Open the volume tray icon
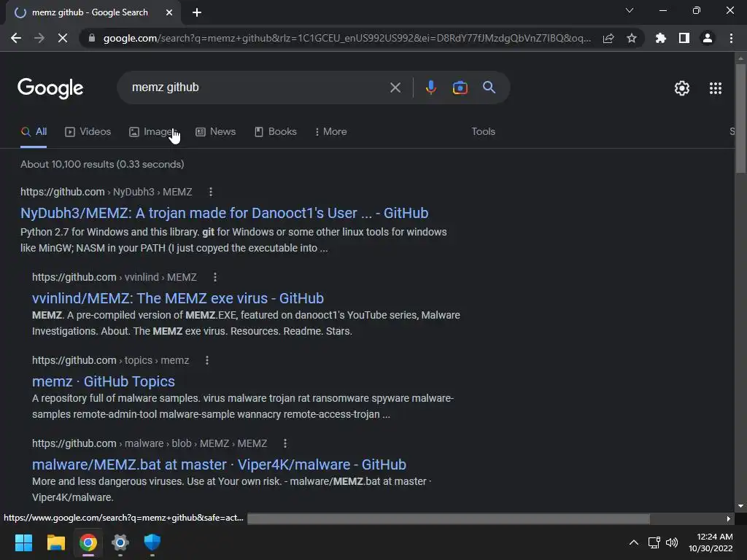Screen dimensions: 747x560 coord(672,542)
